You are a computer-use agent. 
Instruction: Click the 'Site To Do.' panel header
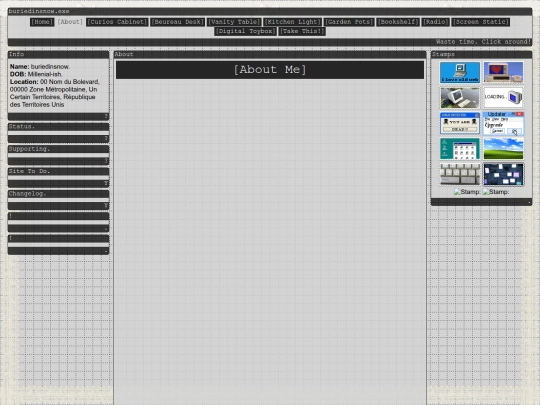59,172
